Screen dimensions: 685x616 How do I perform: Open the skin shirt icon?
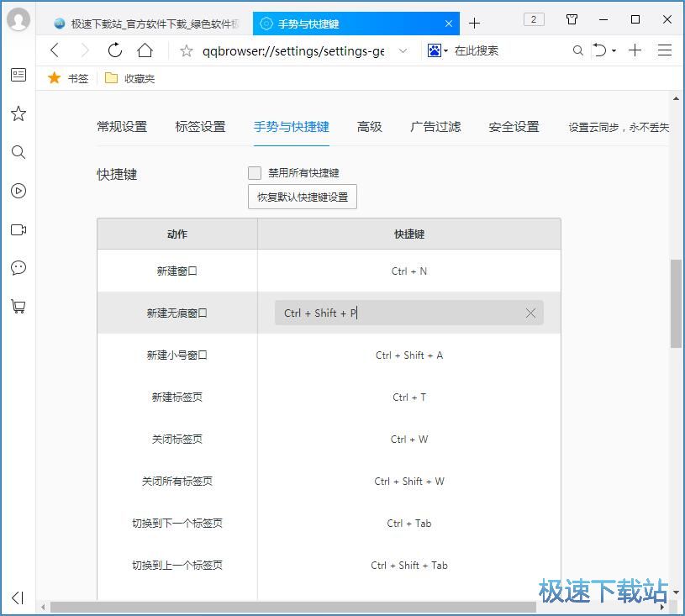click(572, 19)
